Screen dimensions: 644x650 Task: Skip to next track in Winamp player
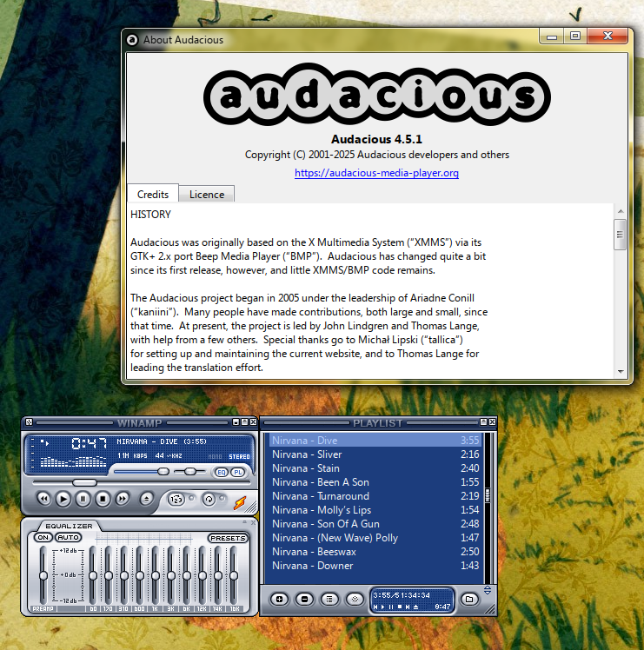[x=123, y=499]
